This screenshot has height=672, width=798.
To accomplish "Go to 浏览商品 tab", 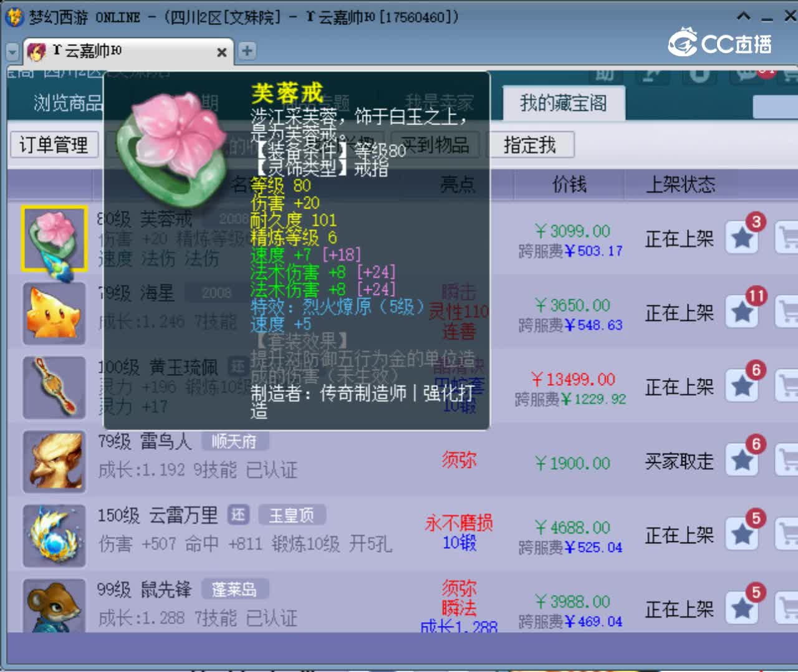I will point(68,103).
